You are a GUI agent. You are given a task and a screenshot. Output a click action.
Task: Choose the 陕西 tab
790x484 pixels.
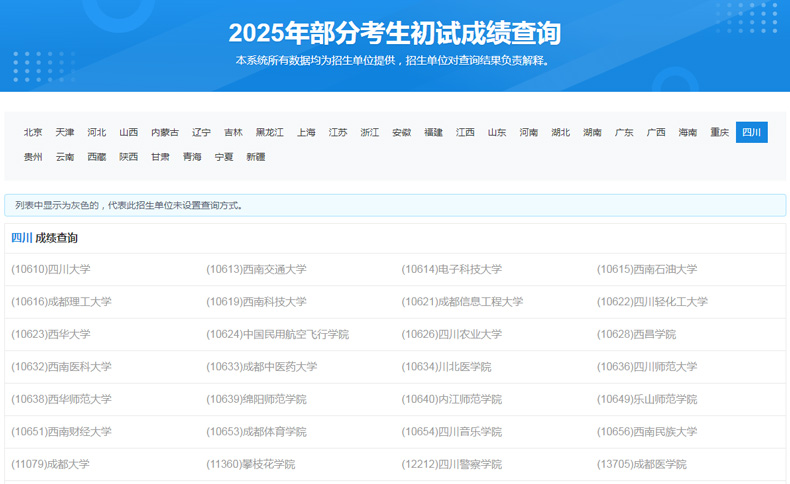(x=128, y=157)
